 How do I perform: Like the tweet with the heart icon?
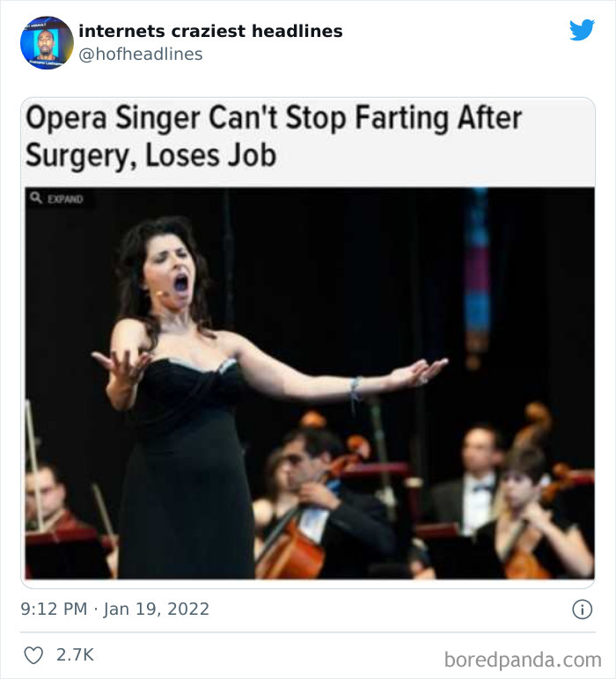(34, 655)
